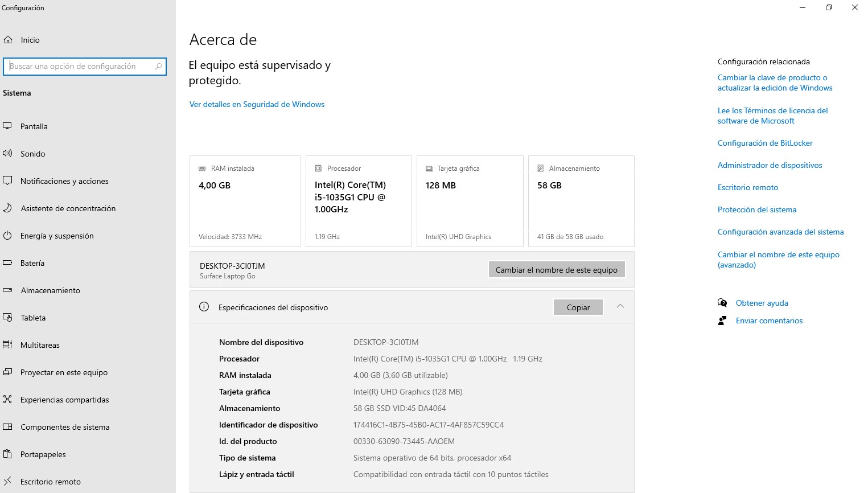Open Almacenamiento in the sidebar
The width and height of the screenshot is (868, 493).
(50, 290)
